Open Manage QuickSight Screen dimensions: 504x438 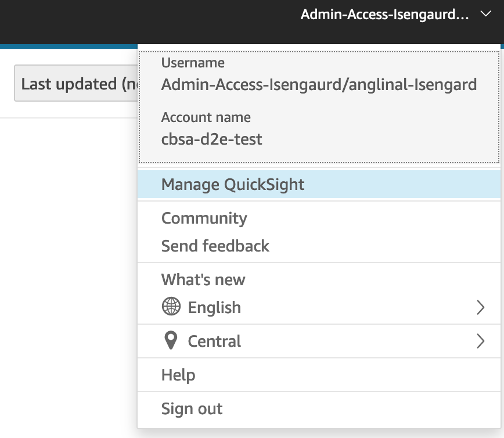click(x=233, y=185)
